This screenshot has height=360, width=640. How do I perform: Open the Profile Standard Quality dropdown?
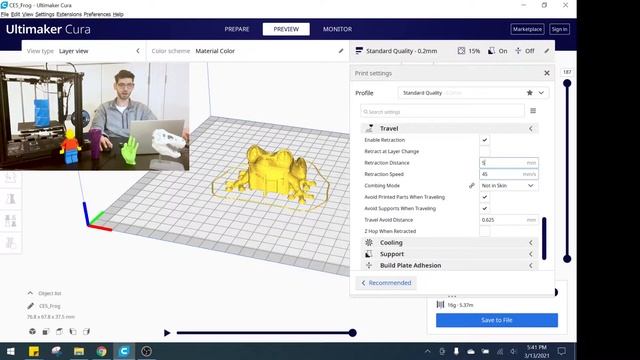tap(473, 93)
